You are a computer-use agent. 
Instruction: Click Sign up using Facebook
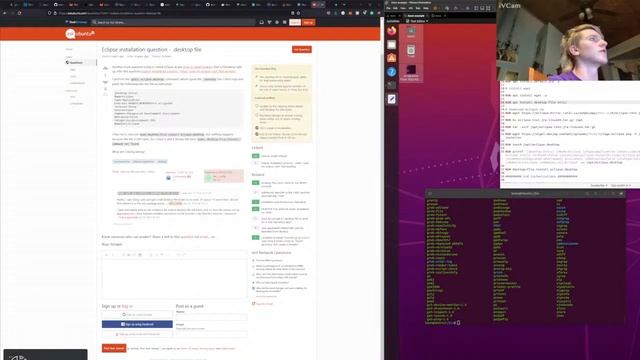coord(137,324)
